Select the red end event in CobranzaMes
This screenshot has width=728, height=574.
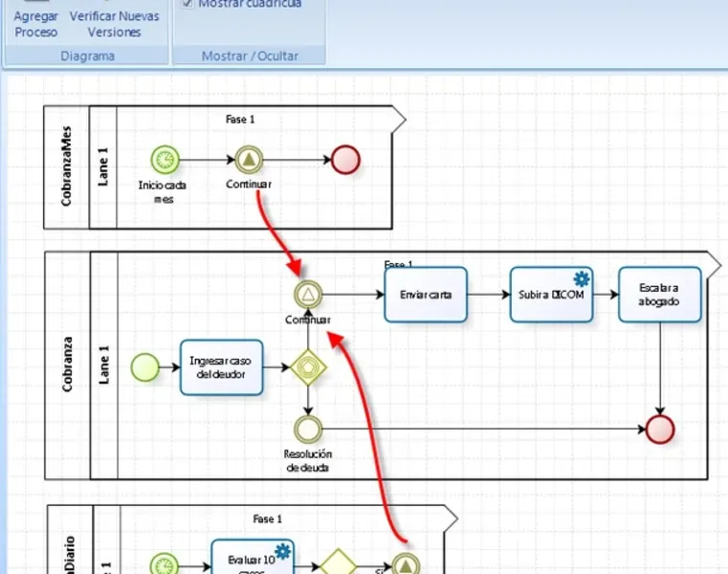[346, 160]
